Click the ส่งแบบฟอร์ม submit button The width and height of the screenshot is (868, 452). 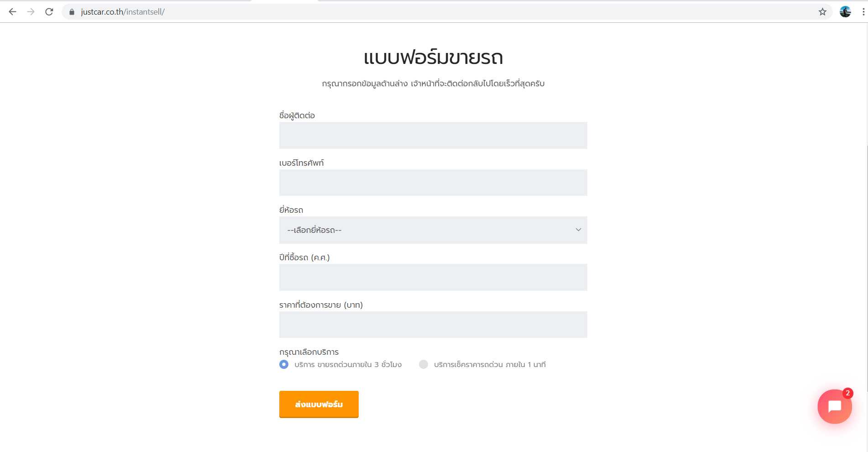pos(319,404)
